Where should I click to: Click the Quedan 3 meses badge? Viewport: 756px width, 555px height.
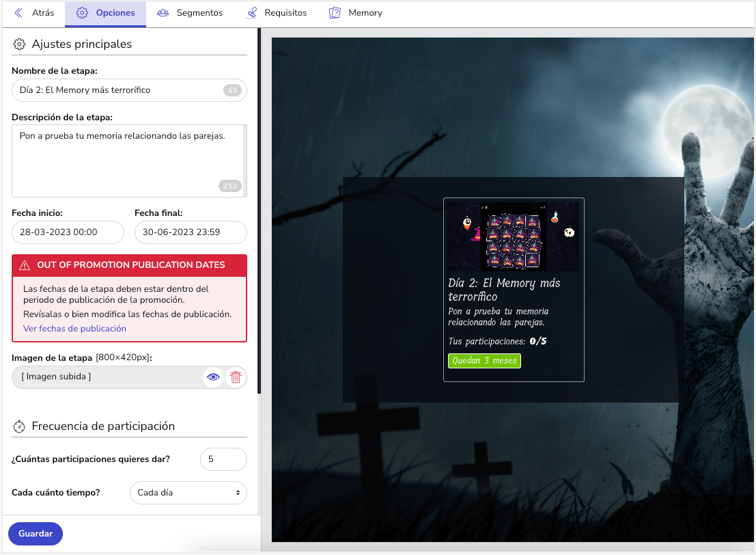pyautogui.click(x=484, y=361)
